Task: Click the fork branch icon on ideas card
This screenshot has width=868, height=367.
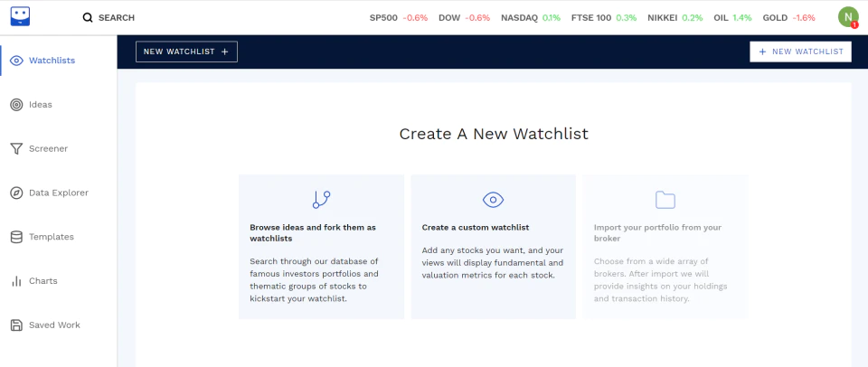Action: coord(321,199)
